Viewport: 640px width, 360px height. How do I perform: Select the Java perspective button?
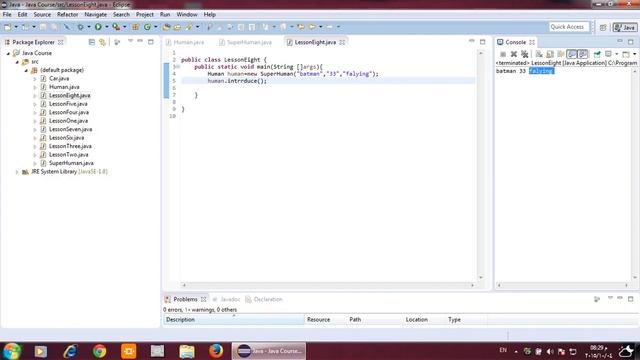click(x=625, y=27)
